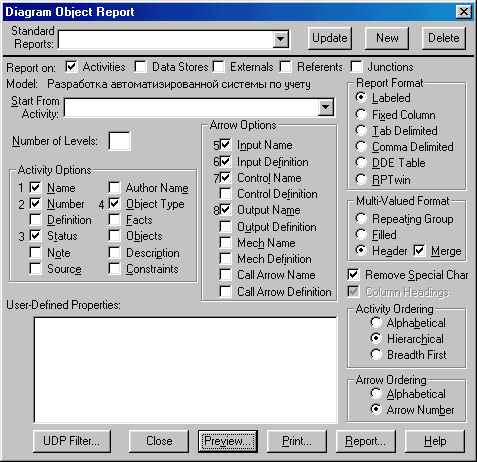
Task: Select Breadth First activity ordering
Action: click(x=376, y=354)
